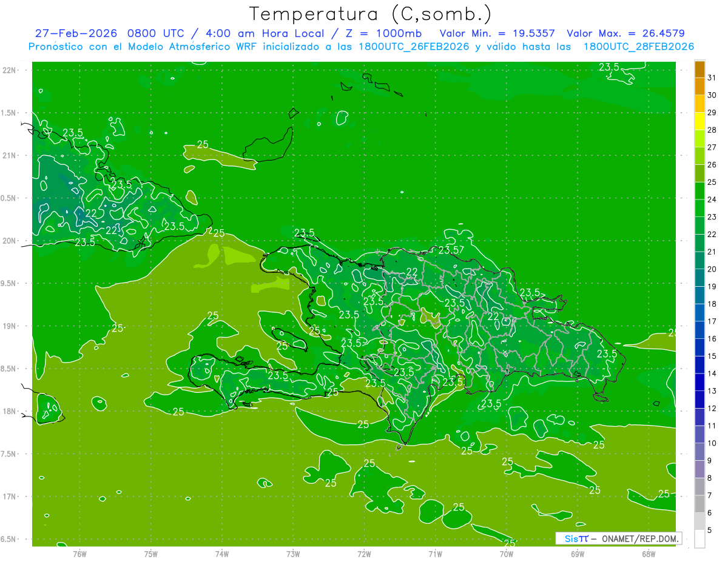Click the valid-until time "1800UTC_28FEB2026"
The width and height of the screenshot is (728, 562).
coord(638,47)
